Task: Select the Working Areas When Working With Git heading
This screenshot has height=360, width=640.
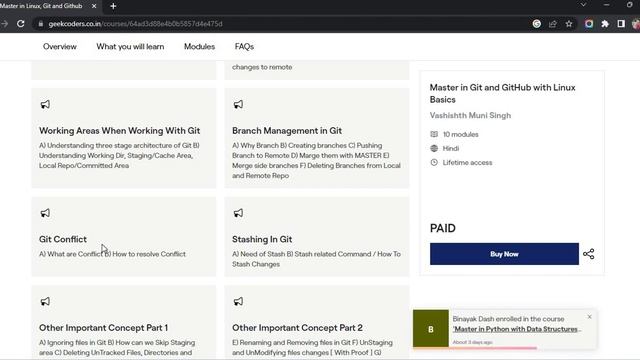Action: 120,131
